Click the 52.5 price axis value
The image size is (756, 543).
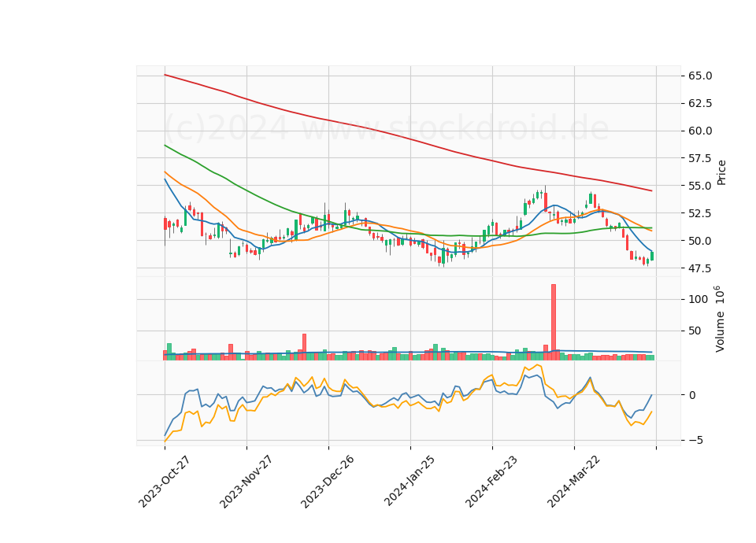[x=700, y=213]
